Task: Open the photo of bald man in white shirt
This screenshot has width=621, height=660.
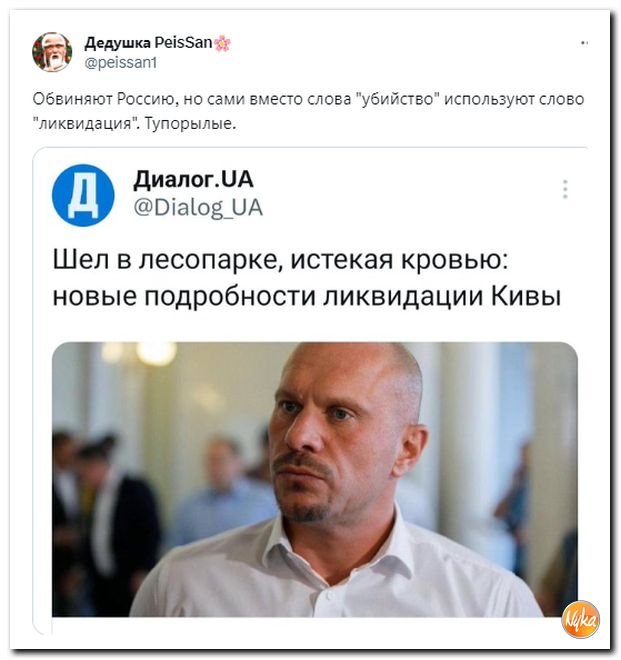Action: [314, 480]
